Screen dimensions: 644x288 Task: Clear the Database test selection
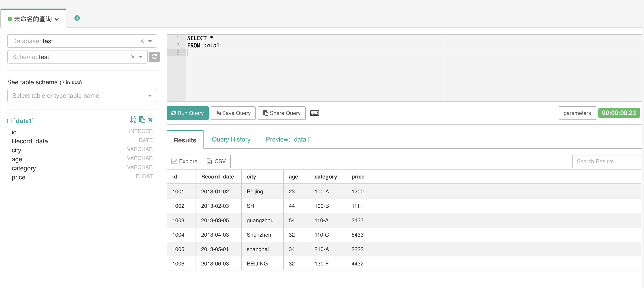(x=142, y=41)
